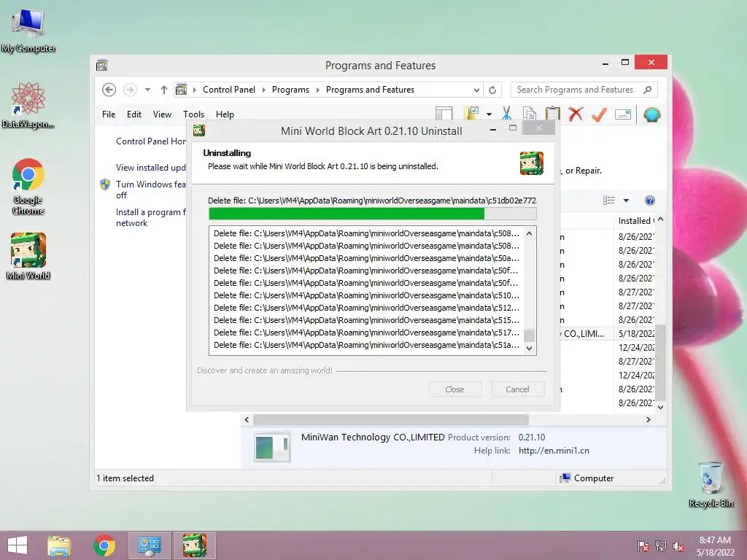Click the Cut scissors toolbar icon

[x=506, y=114]
